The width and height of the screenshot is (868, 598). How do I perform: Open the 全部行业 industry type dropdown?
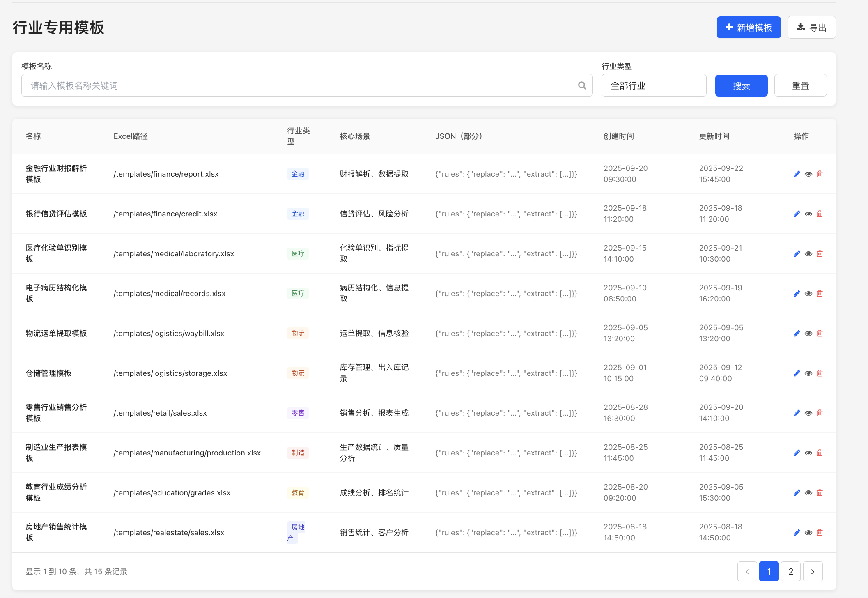(654, 85)
